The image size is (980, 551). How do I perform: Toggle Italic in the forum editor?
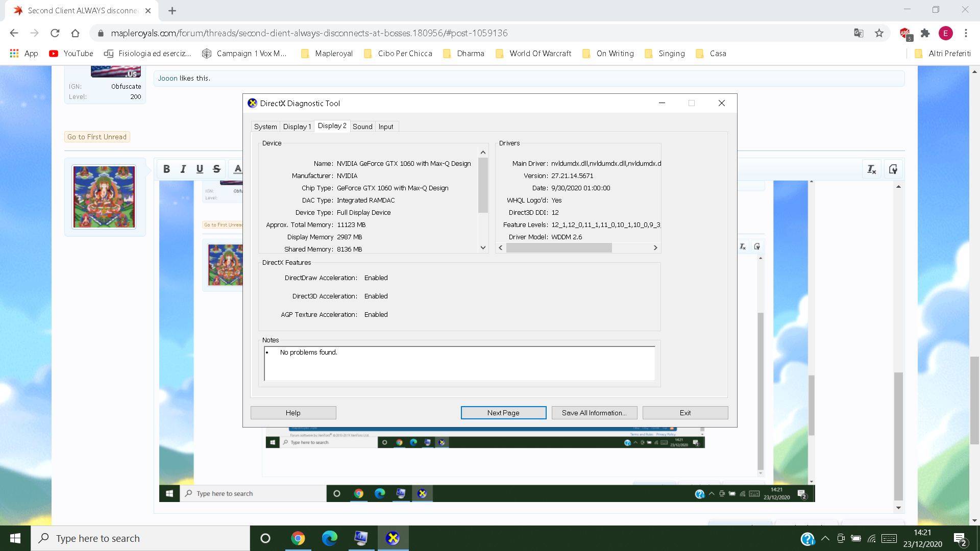pos(183,169)
